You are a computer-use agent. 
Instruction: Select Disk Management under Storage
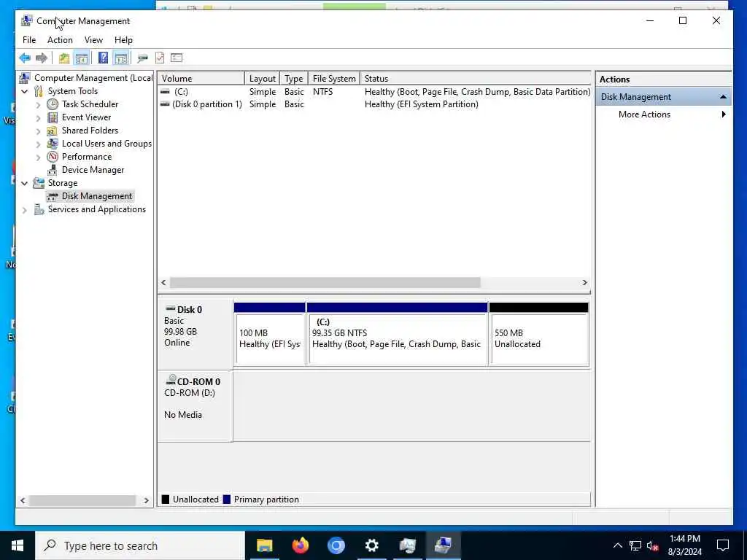coord(97,196)
